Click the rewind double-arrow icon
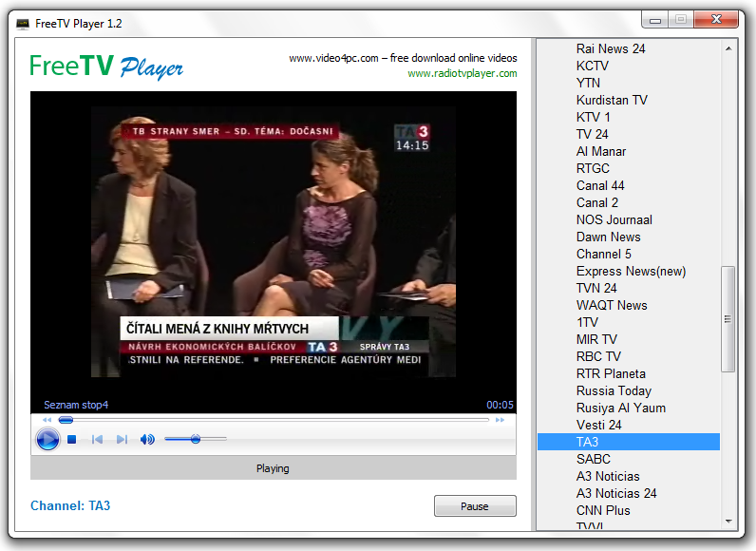The image size is (756, 551). pos(47,420)
